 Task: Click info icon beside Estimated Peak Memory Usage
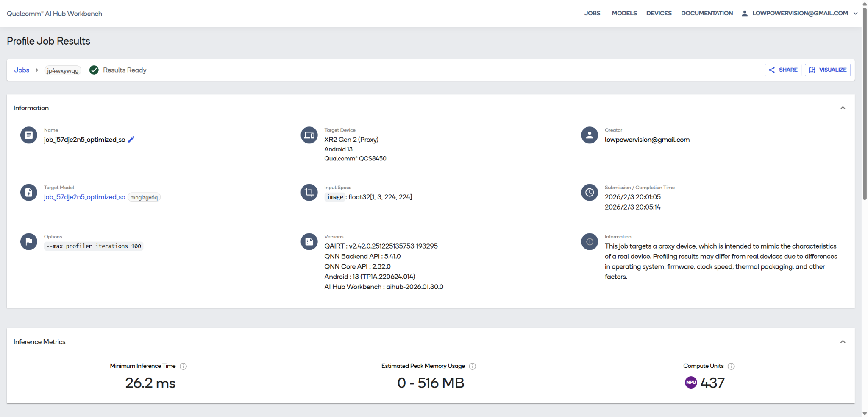point(473,366)
